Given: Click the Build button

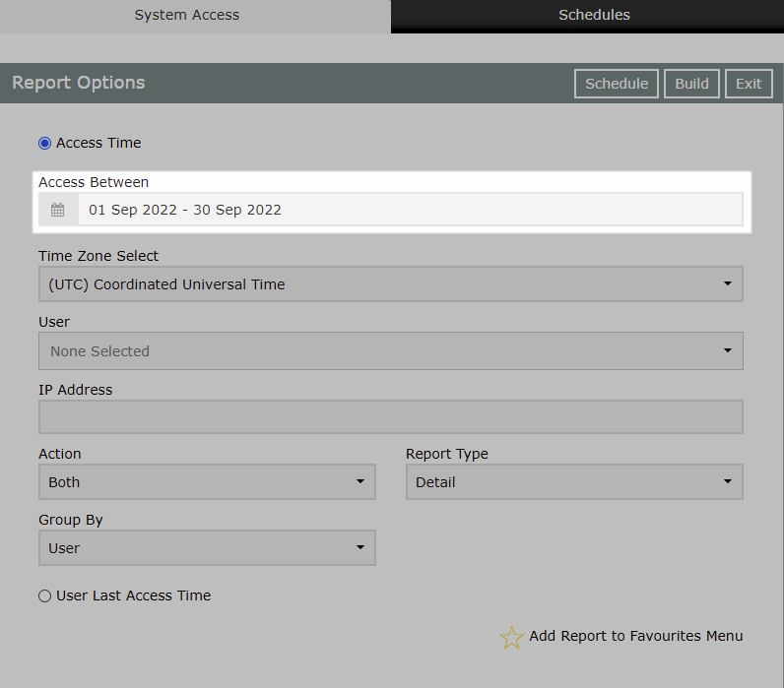Looking at the screenshot, I should pos(691,84).
